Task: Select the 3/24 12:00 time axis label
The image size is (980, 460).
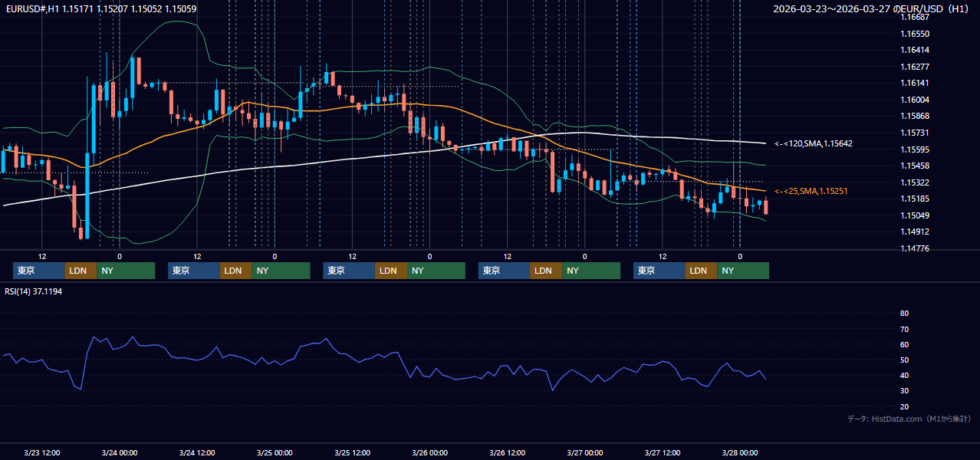Action: tap(197, 452)
